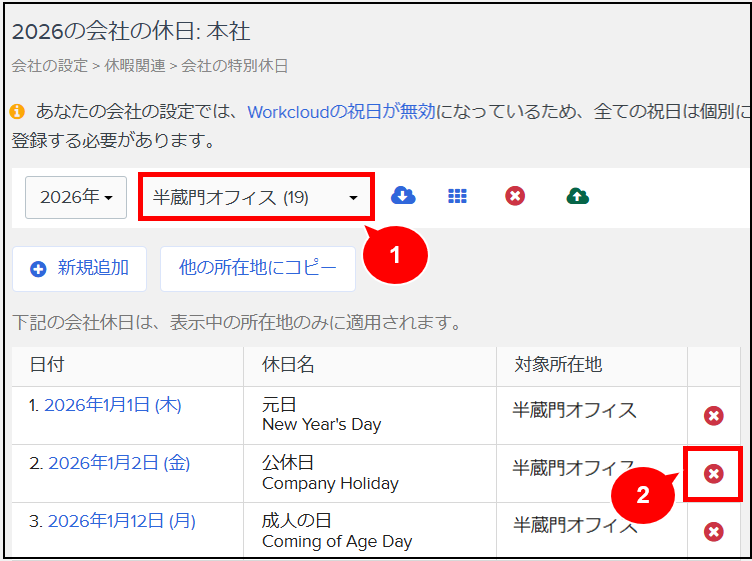
Task: Delete the 元日 New Year's Day holiday
Action: click(713, 415)
